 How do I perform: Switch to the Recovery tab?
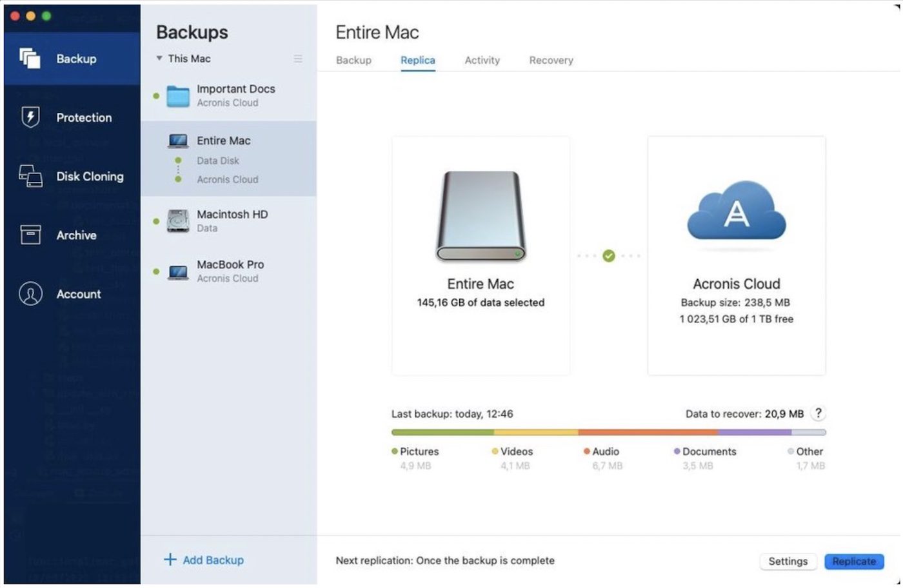[x=551, y=60]
